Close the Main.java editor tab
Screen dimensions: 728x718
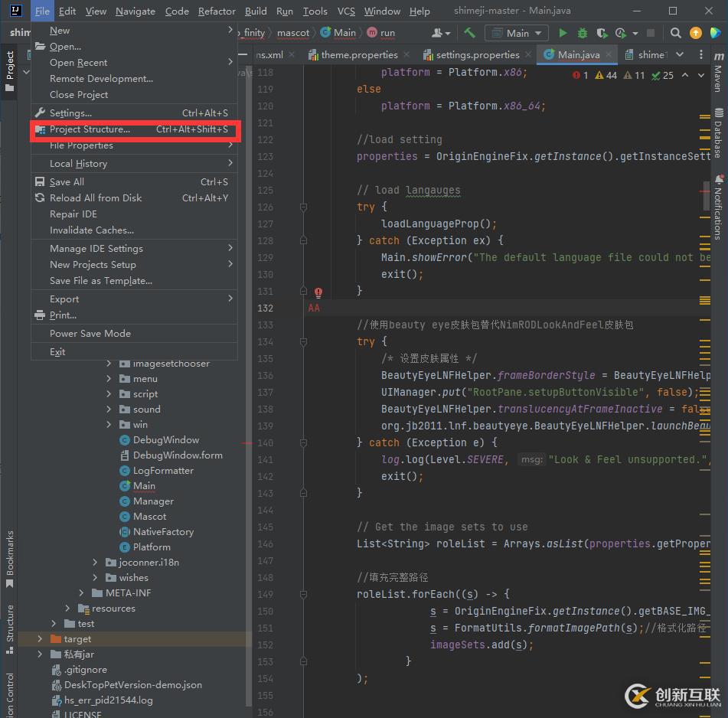(609, 55)
